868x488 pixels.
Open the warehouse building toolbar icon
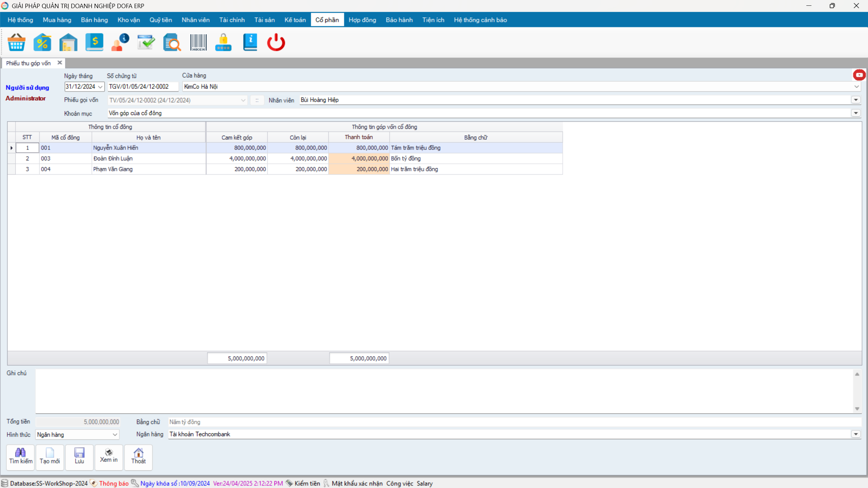(x=68, y=42)
